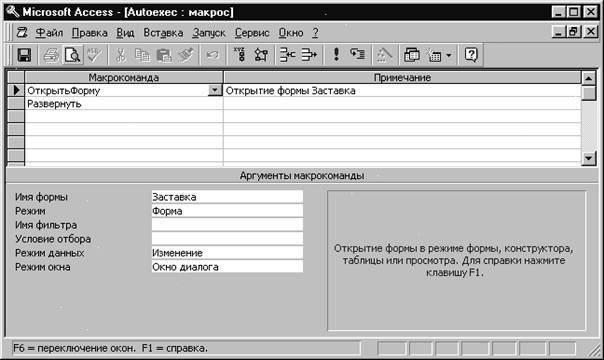The height and width of the screenshot is (360, 604).
Task: Expand the ОткрытьФорму action dropdown arrow
Action: [215, 90]
